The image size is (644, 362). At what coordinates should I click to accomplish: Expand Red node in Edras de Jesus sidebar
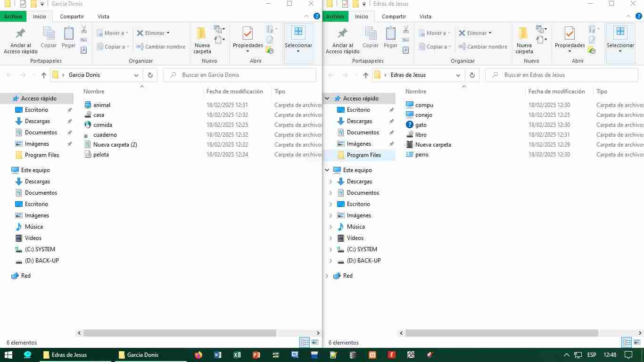click(x=327, y=276)
